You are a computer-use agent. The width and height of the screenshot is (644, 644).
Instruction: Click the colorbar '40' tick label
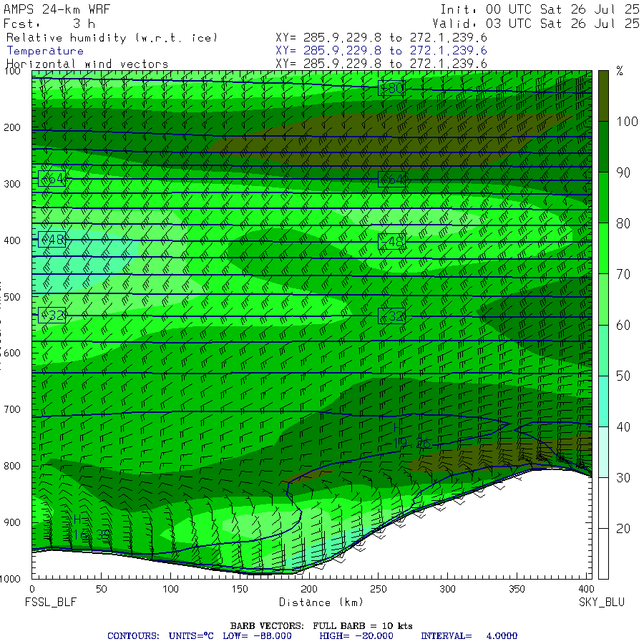623,427
